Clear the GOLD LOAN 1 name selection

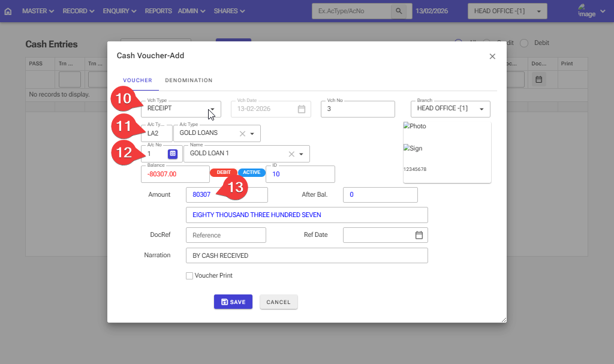pyautogui.click(x=291, y=154)
